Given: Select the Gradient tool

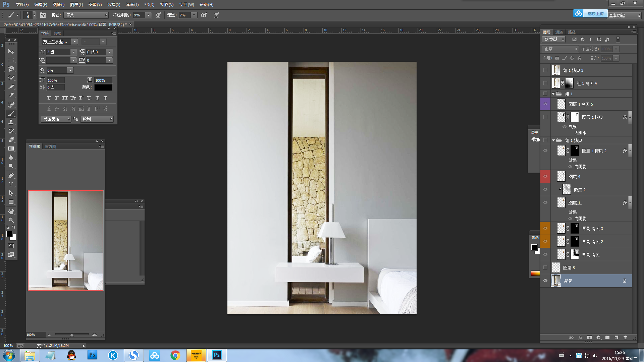Looking at the screenshot, I should click(11, 148).
